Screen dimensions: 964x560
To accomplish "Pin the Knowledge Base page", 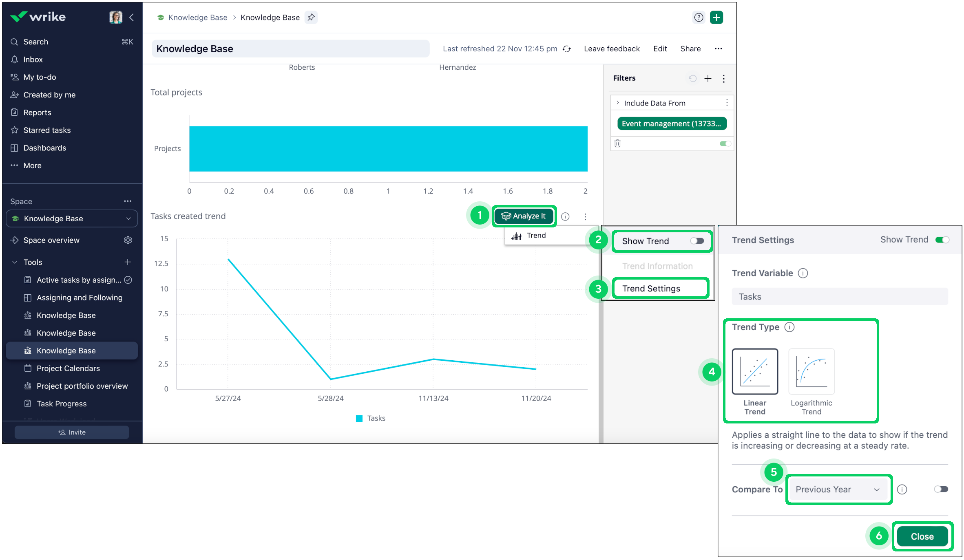I will coord(311,18).
